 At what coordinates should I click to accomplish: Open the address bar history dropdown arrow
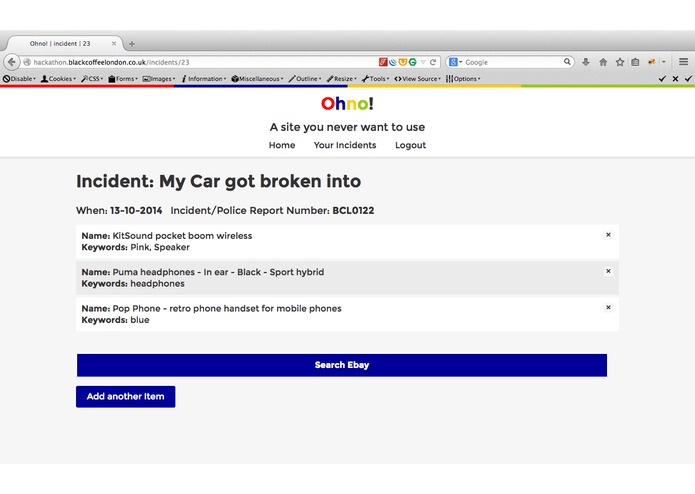(x=423, y=62)
